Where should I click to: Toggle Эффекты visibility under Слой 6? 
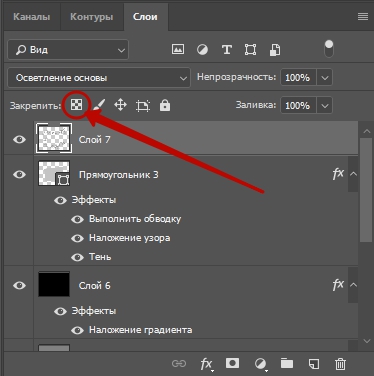point(60,311)
